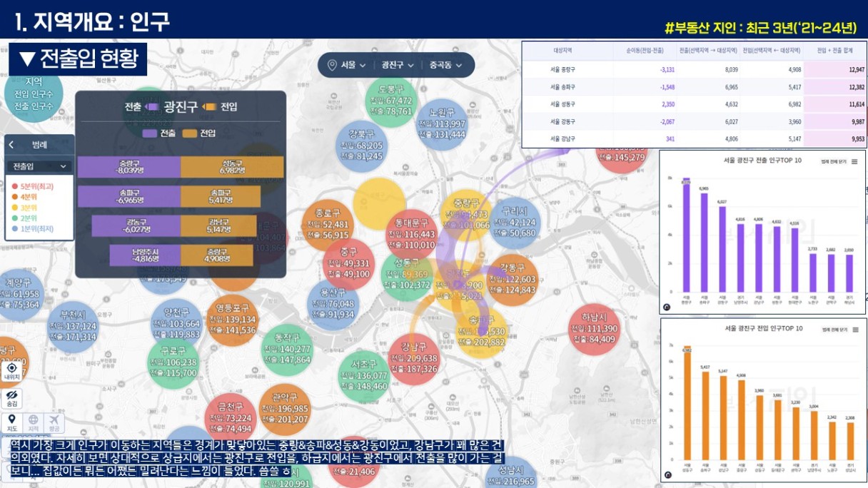Click the 도봉구 green map bubble
Screen dimensions: 868x488
(391, 101)
